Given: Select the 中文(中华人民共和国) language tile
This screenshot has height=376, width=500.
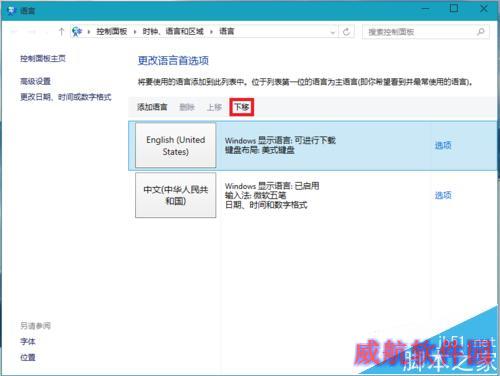Looking at the screenshot, I should click(x=176, y=195).
